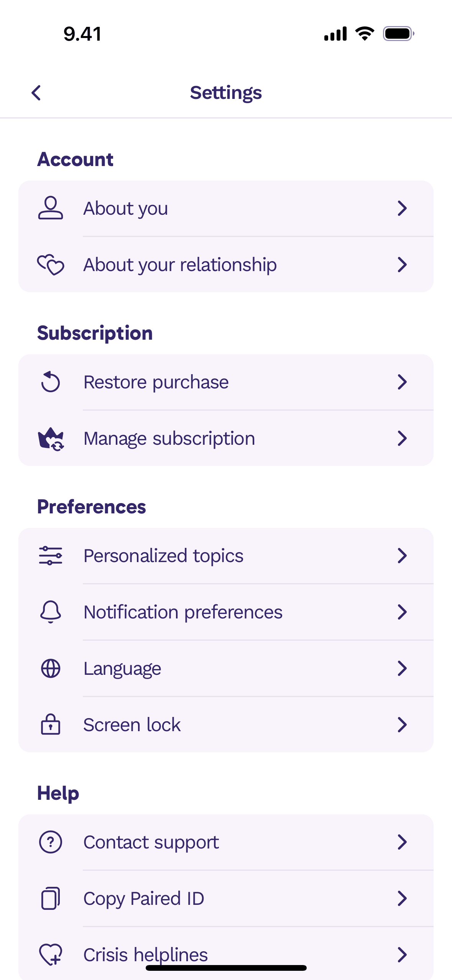Tap the home indicator bar at bottom
452x980 pixels.
[x=226, y=968]
